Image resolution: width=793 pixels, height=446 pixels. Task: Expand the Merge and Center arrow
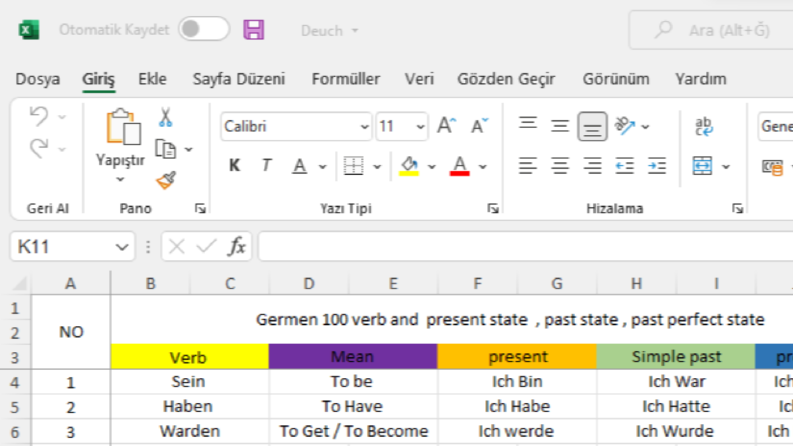[726, 166]
